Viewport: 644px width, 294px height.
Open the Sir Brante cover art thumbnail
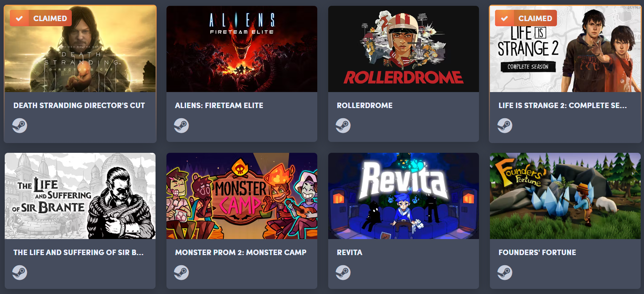[x=80, y=196]
